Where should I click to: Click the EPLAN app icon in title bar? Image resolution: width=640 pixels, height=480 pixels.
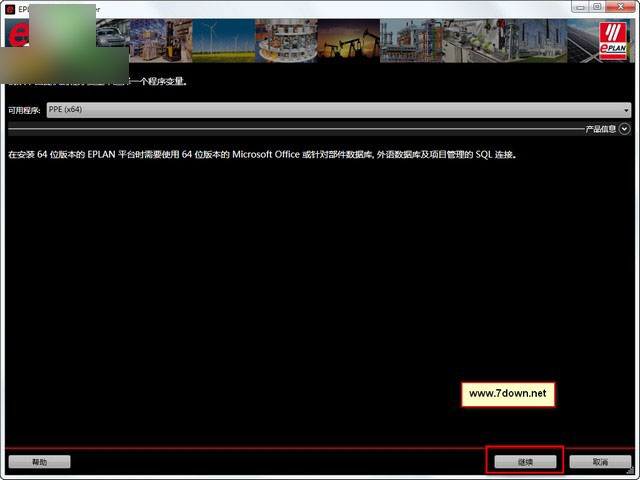(10, 9)
